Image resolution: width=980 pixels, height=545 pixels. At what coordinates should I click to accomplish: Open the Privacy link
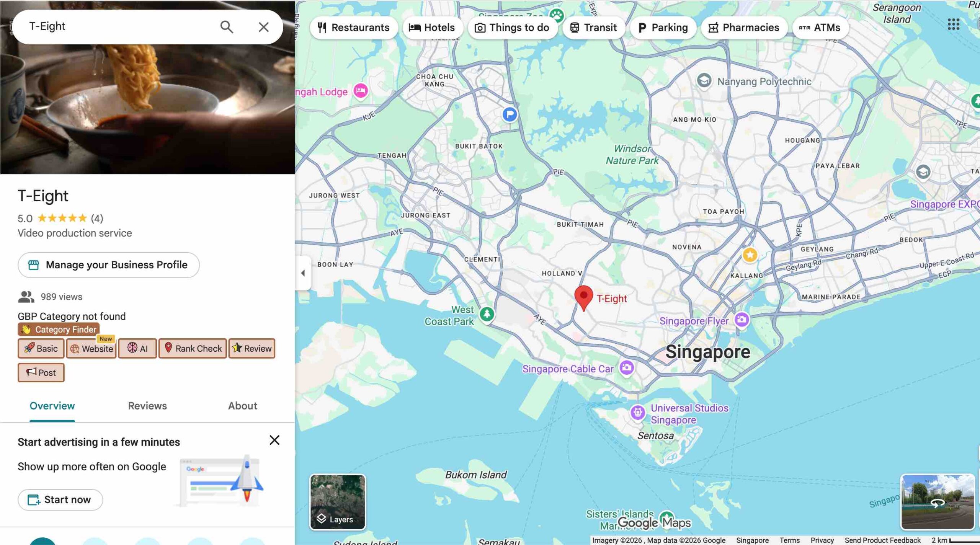[x=822, y=540]
